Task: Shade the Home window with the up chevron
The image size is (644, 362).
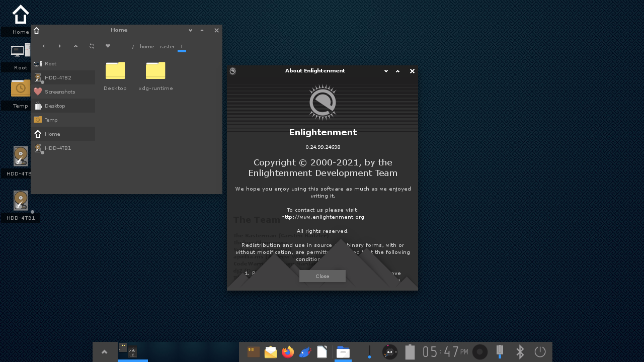Action: [201, 30]
